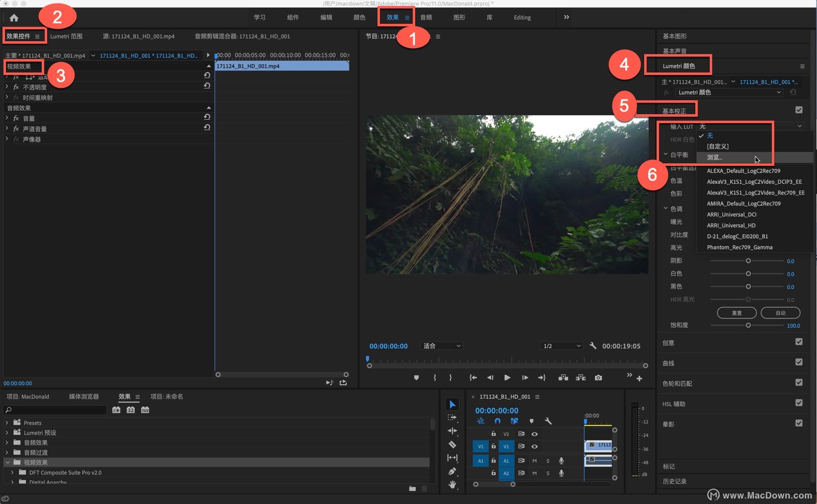Image resolution: width=817 pixels, height=504 pixels.
Task: Select the Hand tool
Action: click(x=452, y=485)
